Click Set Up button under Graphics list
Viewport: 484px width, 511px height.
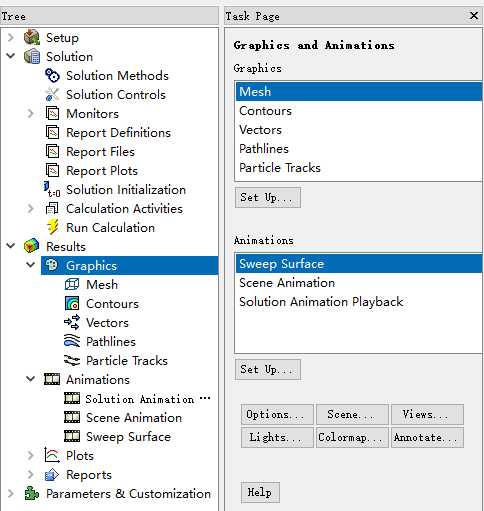[268, 197]
